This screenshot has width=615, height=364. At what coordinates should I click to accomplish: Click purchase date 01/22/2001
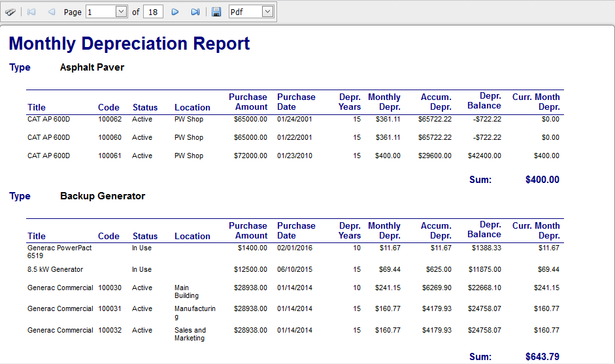click(295, 138)
